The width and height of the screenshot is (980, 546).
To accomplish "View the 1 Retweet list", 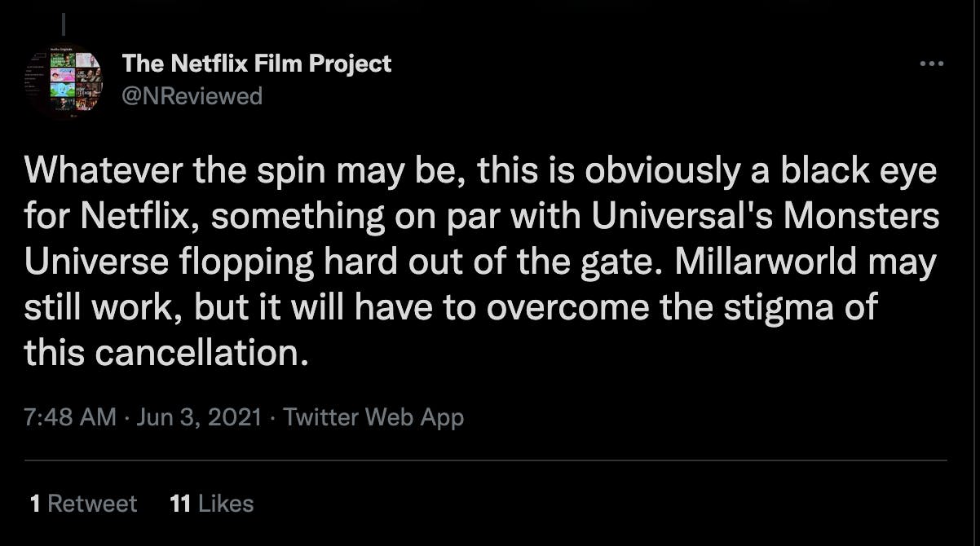I will point(83,504).
